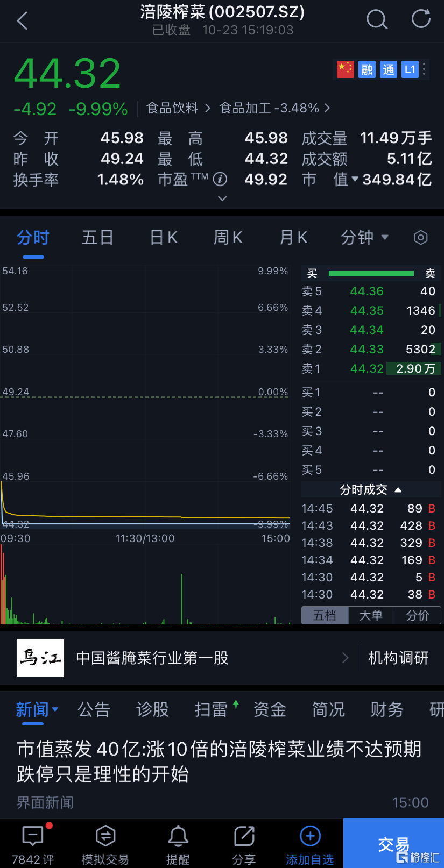The image size is (444, 868).
Task: Switch to 大单 large orders view
Action: [x=371, y=615]
